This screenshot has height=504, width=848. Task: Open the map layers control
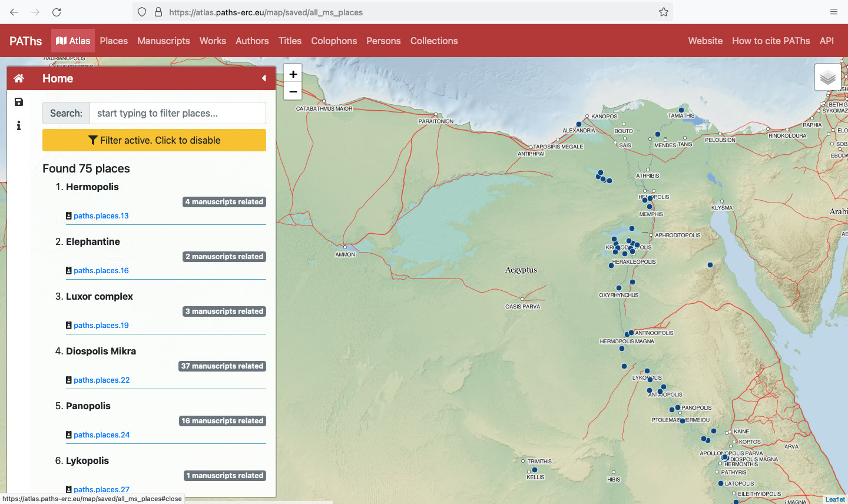tap(828, 77)
